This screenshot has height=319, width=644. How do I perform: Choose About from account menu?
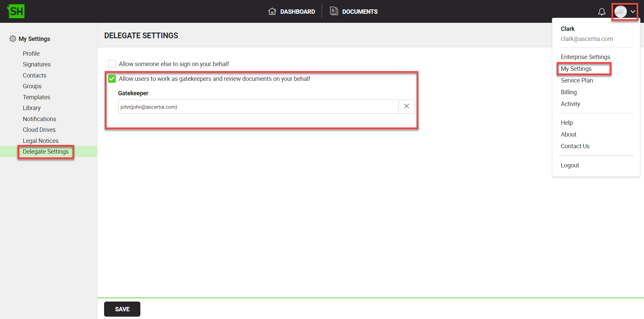click(x=568, y=135)
